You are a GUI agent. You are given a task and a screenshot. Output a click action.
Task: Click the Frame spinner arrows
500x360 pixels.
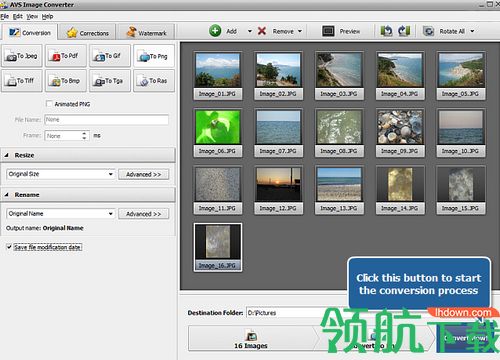[x=84, y=136]
